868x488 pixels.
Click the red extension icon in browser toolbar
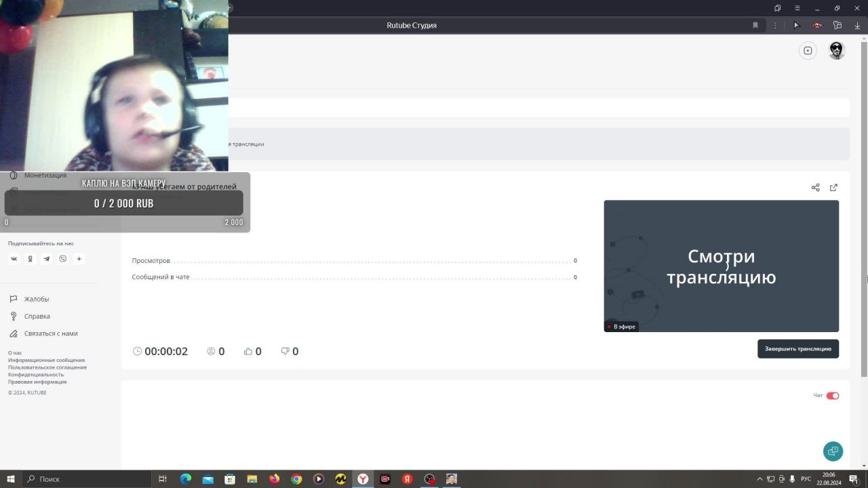pyautogui.click(x=817, y=25)
